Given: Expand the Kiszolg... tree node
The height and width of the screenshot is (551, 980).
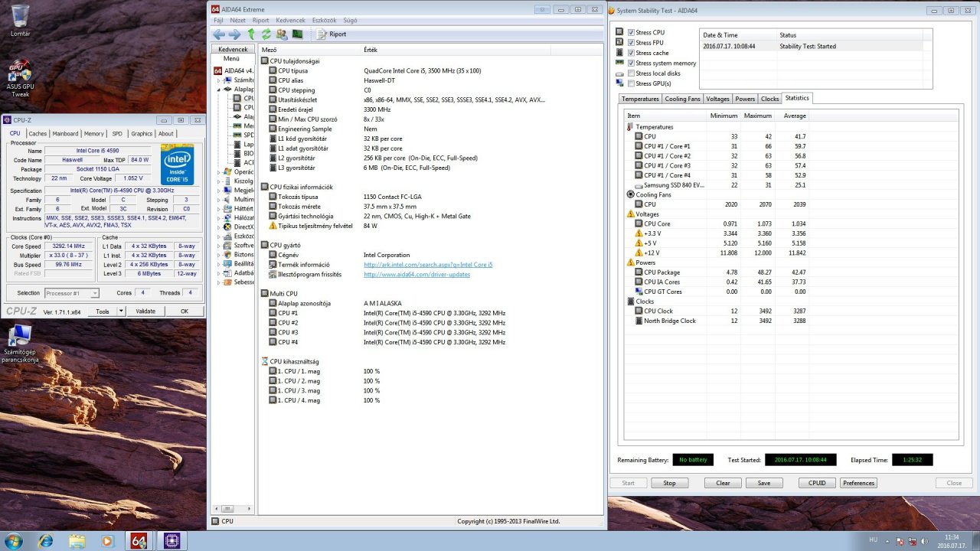Looking at the screenshot, I should 218,181.
